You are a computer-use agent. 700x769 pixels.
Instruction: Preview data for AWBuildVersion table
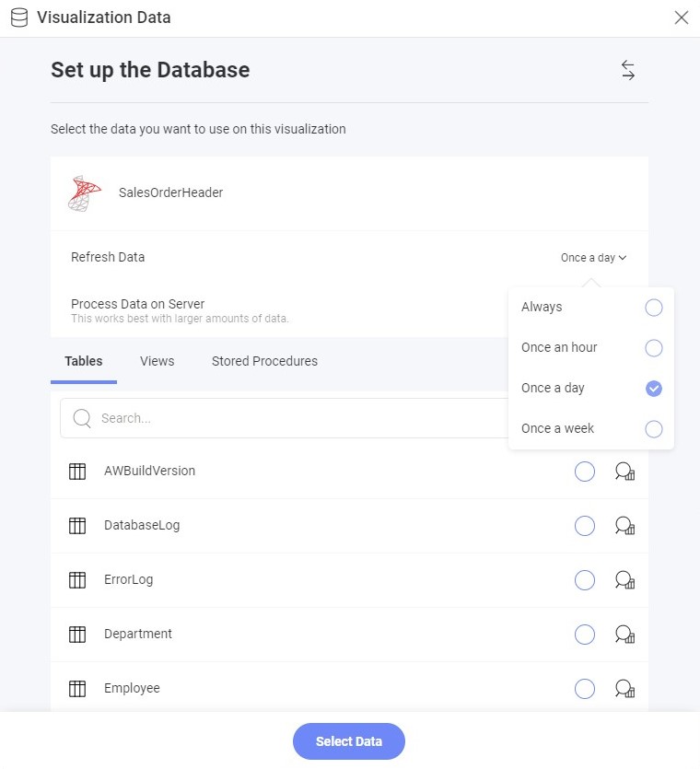click(624, 472)
